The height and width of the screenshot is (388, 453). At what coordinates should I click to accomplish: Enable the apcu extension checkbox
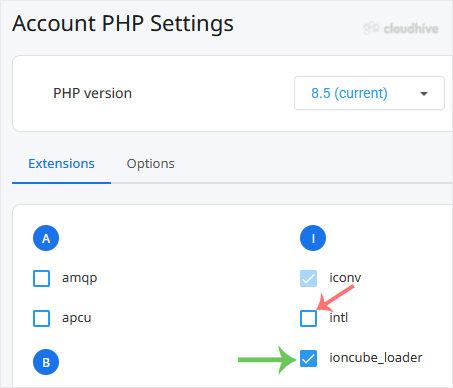(x=42, y=318)
